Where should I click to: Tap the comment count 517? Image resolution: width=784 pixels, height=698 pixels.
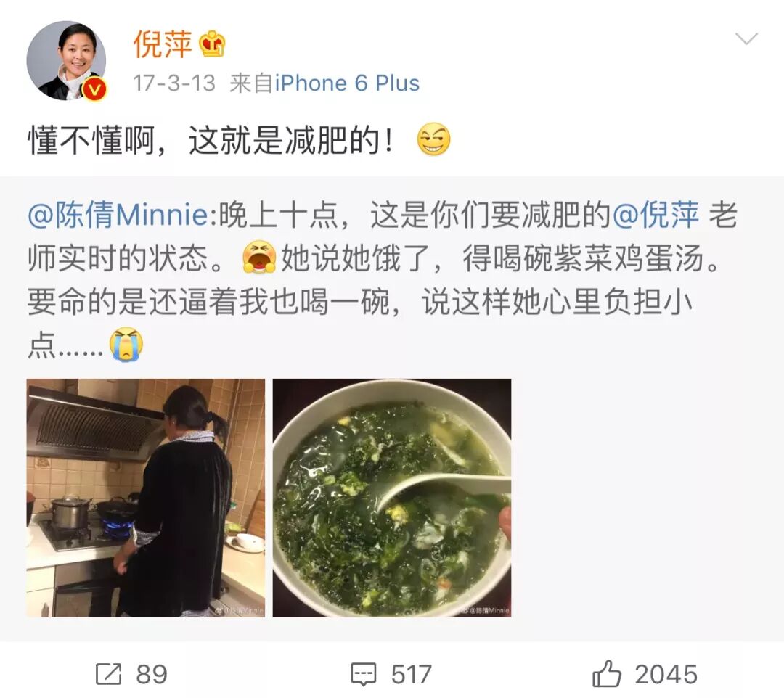[x=411, y=675]
